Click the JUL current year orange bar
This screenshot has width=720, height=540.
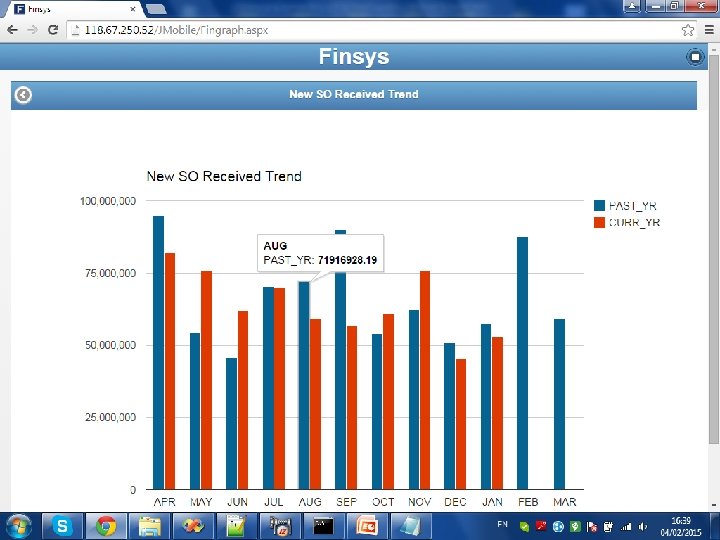[x=279, y=388]
